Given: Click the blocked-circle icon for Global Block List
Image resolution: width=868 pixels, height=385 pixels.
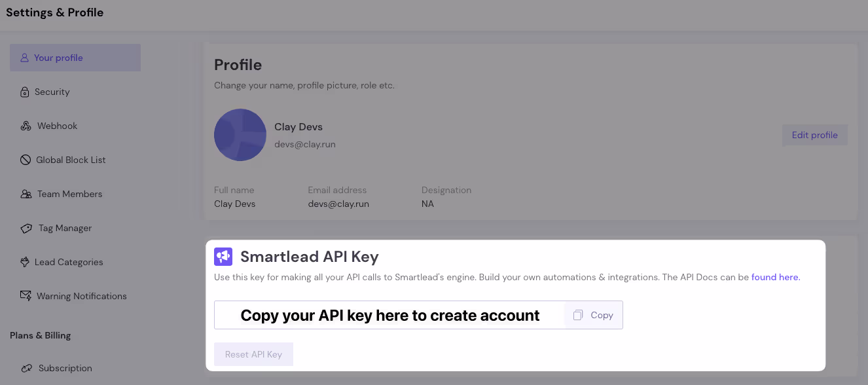Looking at the screenshot, I should point(26,160).
